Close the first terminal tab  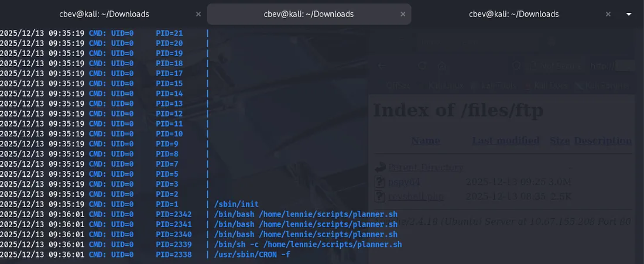pos(198,14)
